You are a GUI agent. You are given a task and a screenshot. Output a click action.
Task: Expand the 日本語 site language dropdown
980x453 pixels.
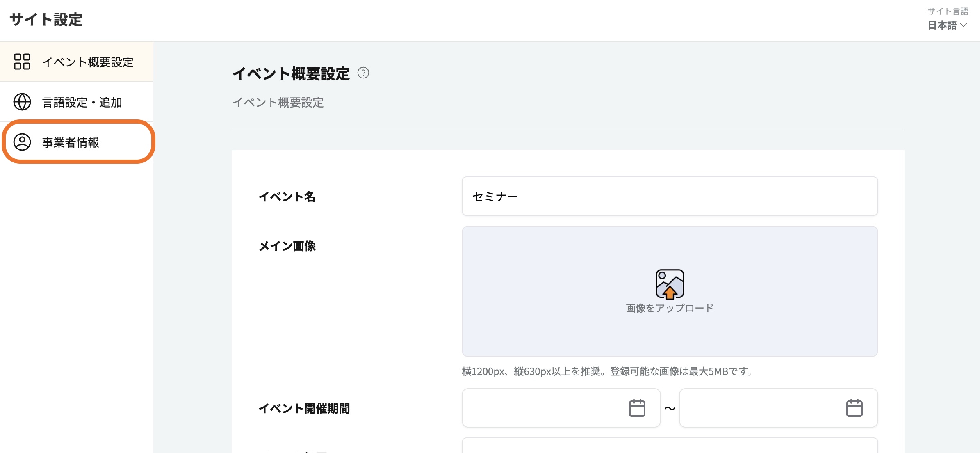click(943, 25)
